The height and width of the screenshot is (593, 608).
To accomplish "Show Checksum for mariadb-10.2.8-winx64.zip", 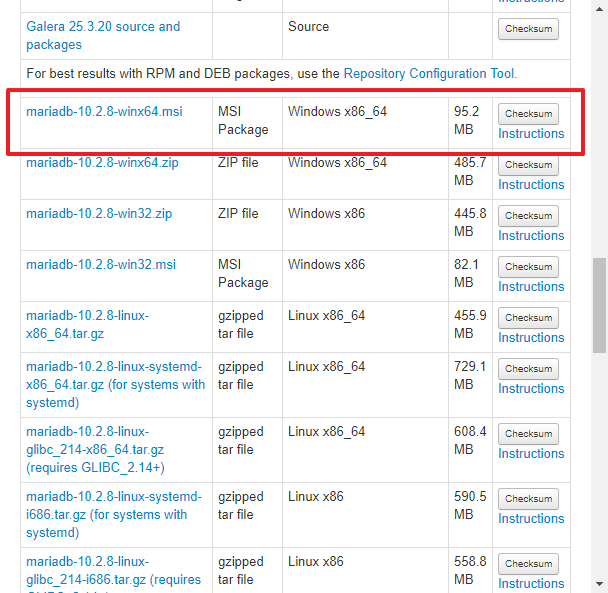I will 528,164.
